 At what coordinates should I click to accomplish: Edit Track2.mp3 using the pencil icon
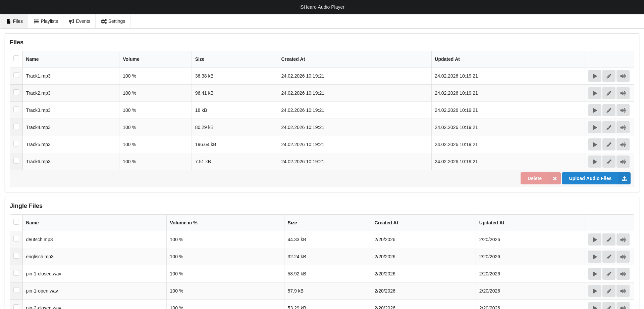pos(608,93)
